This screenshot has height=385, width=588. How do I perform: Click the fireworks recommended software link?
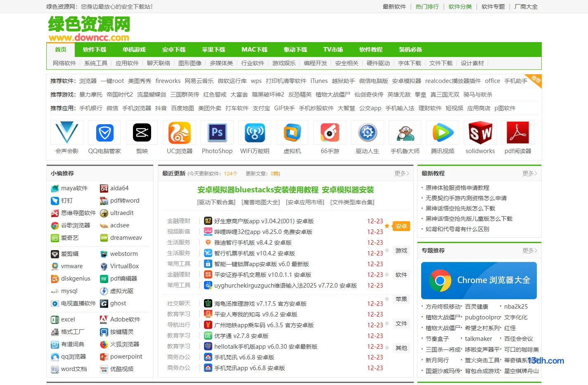(168, 81)
